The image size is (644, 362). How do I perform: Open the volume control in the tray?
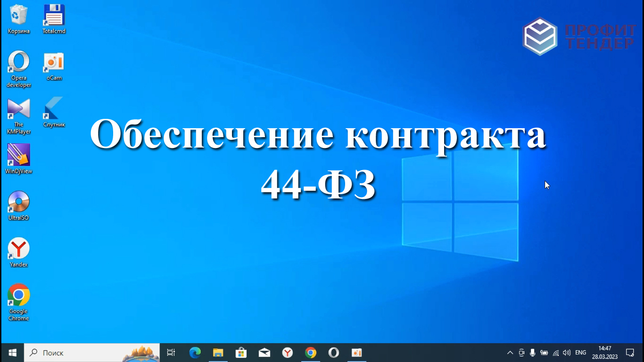[567, 353]
